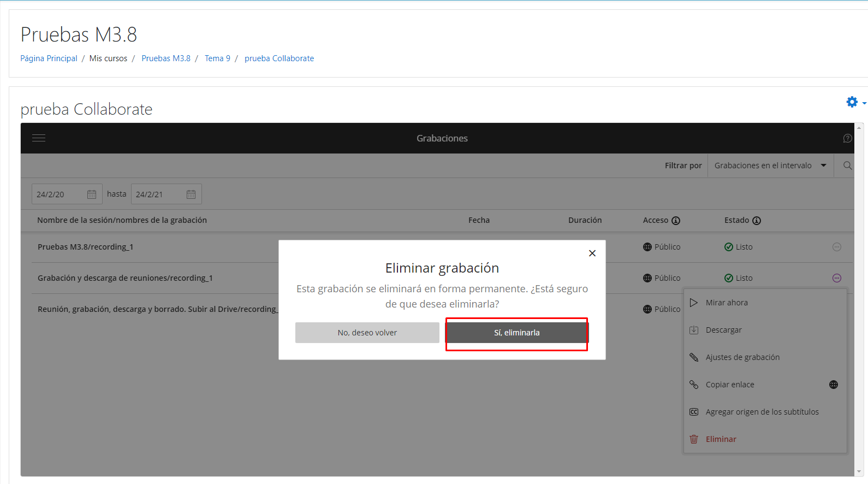Select Mirar ahora from the menu
The height and width of the screenshot is (484, 868).
pos(727,303)
